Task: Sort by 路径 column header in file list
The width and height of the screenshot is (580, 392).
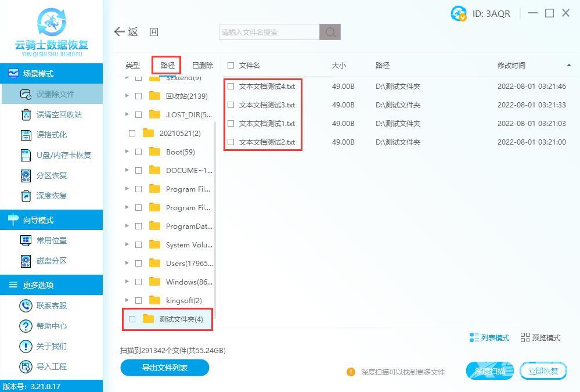Action: 383,66
